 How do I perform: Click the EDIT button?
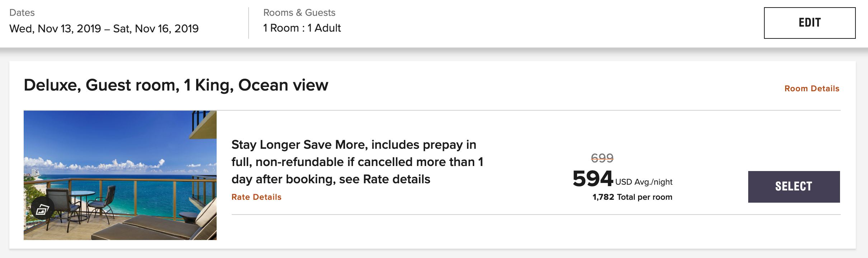(809, 23)
